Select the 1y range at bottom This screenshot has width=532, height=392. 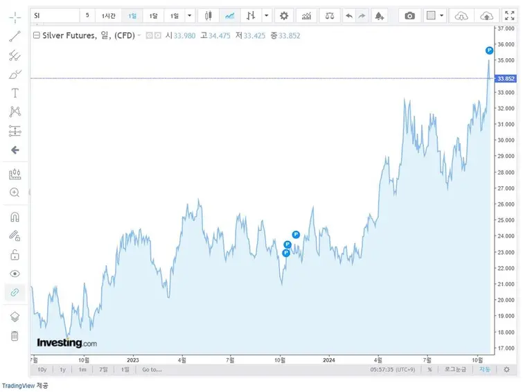62,370
